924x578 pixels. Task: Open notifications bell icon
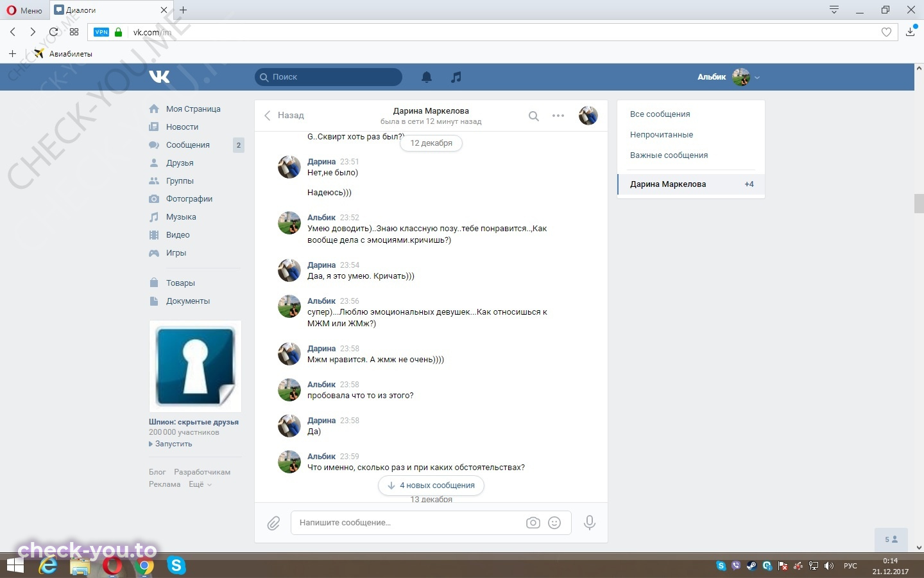pos(427,77)
